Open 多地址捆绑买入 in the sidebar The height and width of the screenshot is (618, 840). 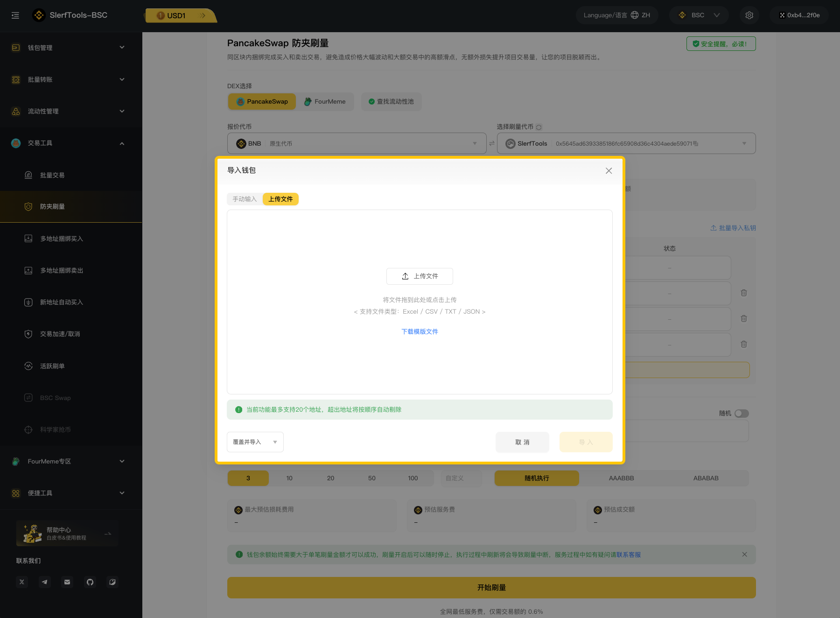tap(61, 239)
